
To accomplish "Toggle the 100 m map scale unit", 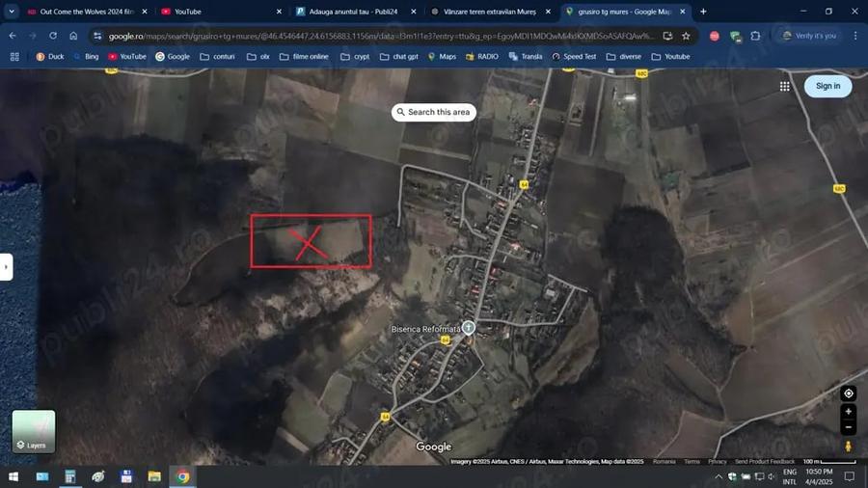I will pyautogui.click(x=828, y=461).
